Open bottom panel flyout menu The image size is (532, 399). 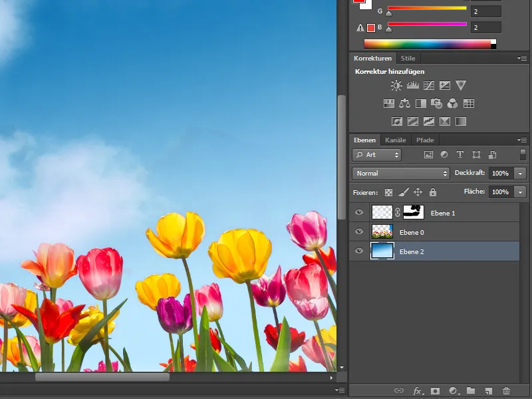[x=340, y=390]
